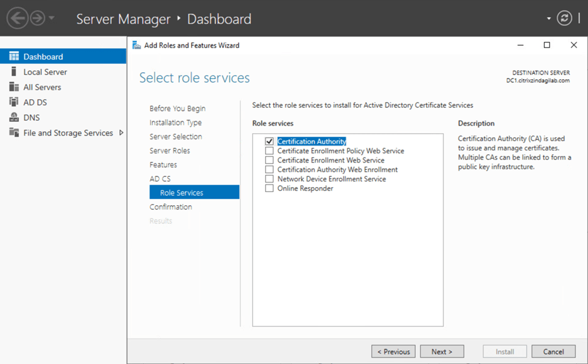The width and height of the screenshot is (588, 364).
Task: Click the Previous button
Action: coord(393,351)
